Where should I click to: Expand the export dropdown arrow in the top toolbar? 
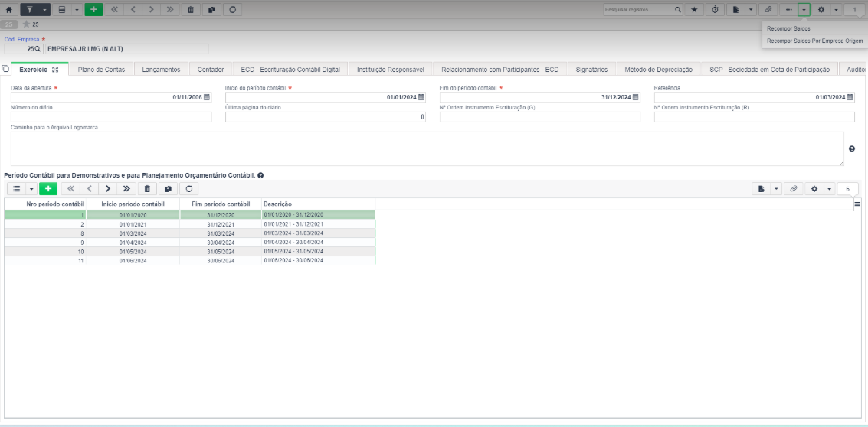point(750,9)
